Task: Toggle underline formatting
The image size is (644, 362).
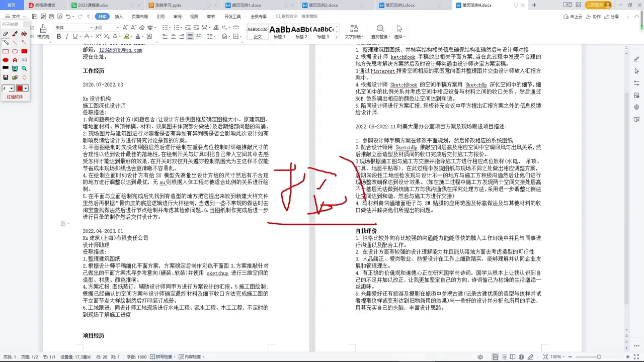Action: tap(75, 36)
